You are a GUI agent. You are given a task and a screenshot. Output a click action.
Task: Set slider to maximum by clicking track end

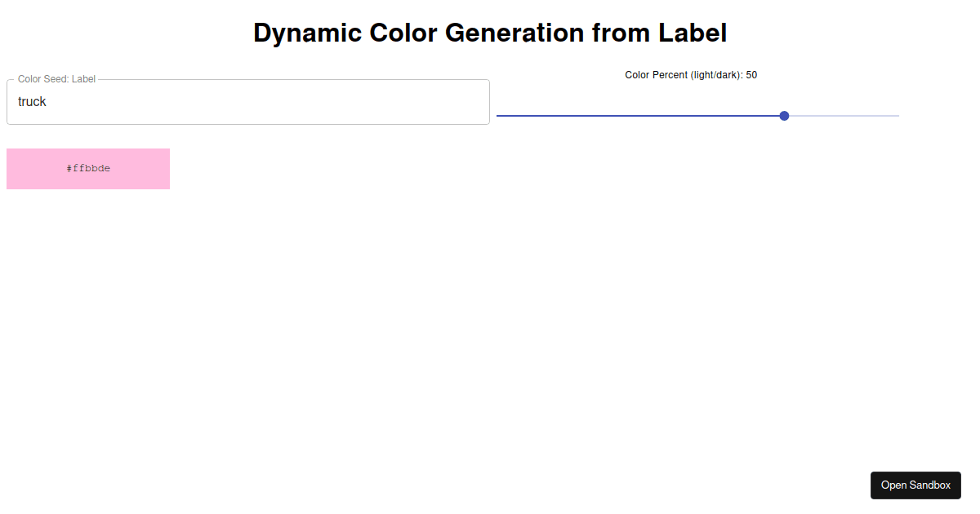tap(897, 116)
